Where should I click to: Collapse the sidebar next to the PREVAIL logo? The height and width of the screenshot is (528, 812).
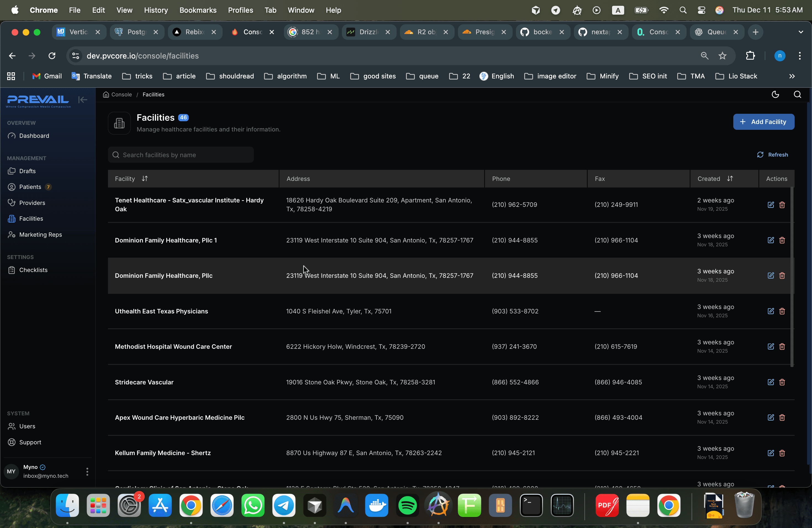coord(83,100)
